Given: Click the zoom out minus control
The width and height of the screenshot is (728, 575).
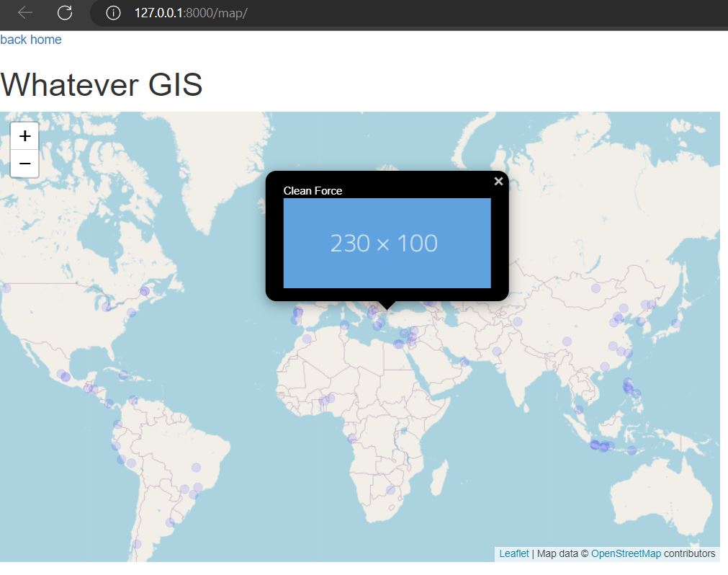Looking at the screenshot, I should click(24, 164).
